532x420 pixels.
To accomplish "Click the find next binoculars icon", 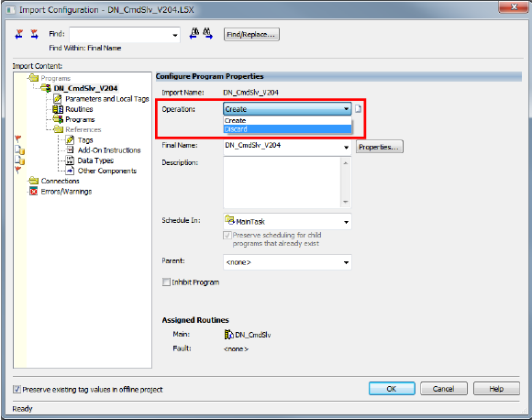I will click(x=207, y=34).
